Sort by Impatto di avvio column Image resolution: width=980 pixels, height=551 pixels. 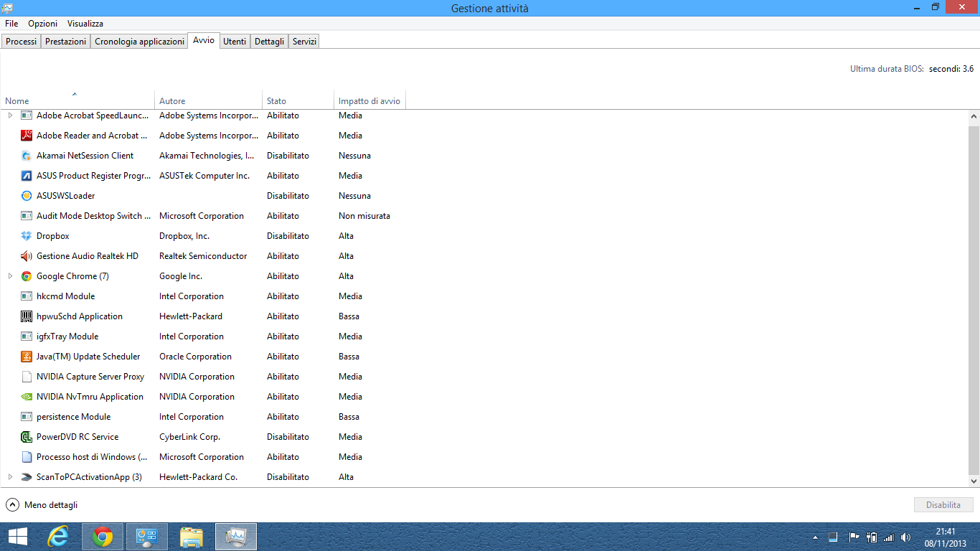pos(370,101)
